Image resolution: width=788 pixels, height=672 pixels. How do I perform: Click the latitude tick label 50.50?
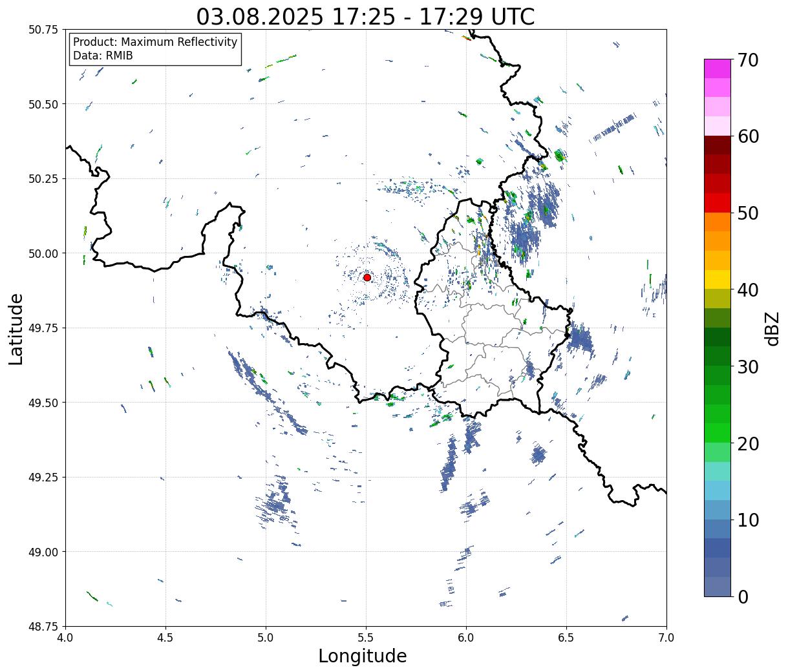43,104
